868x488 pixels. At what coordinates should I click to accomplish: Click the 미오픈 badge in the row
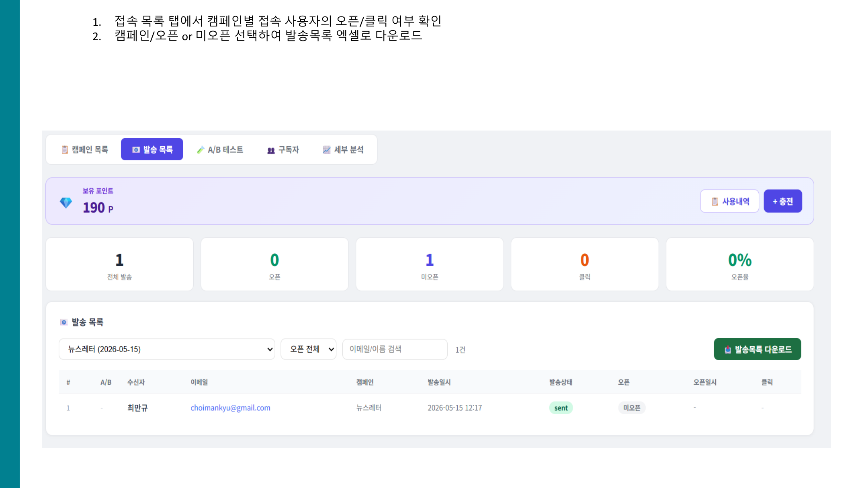click(x=632, y=408)
